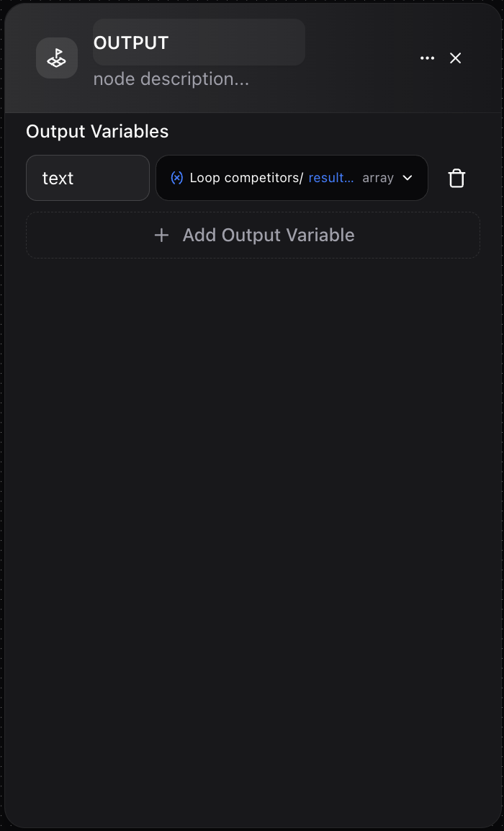Click the plus icon to add a variable
The image size is (504, 831).
tap(161, 235)
